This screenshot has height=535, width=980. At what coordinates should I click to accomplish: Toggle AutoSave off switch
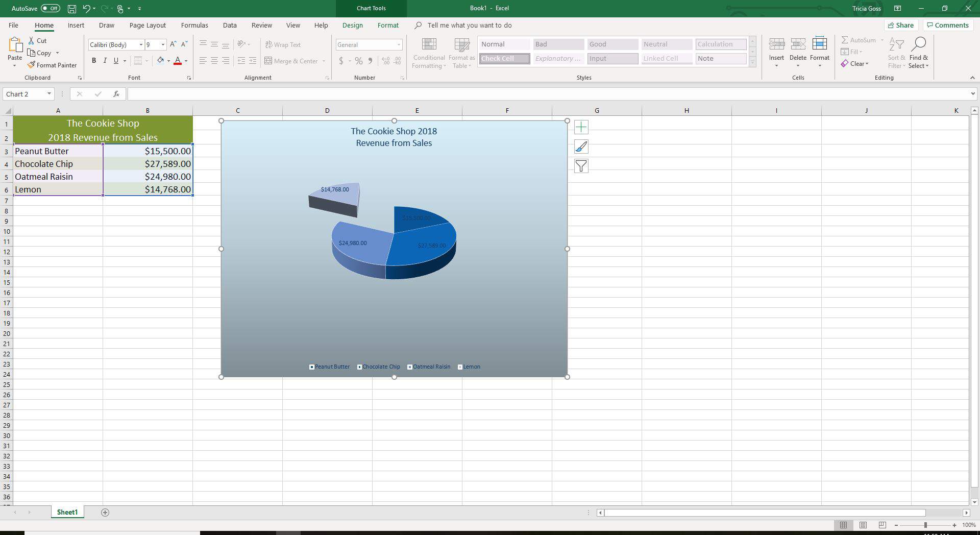pyautogui.click(x=50, y=8)
